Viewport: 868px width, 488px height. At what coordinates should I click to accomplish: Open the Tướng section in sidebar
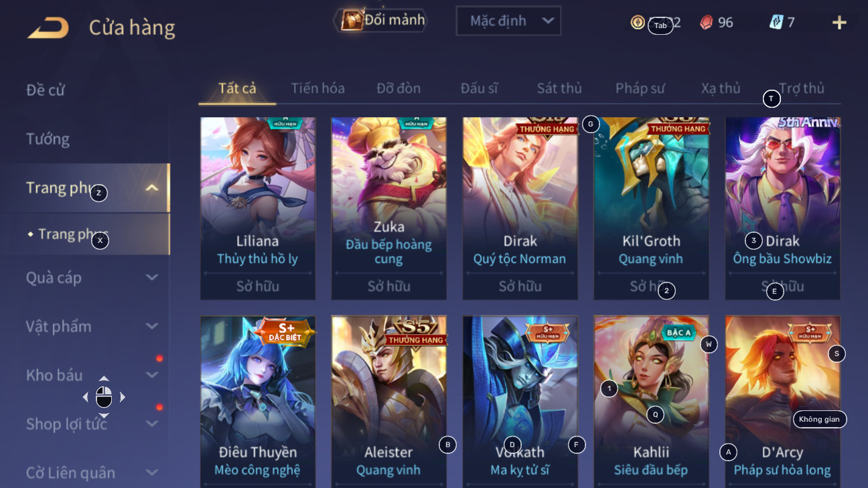tap(48, 139)
